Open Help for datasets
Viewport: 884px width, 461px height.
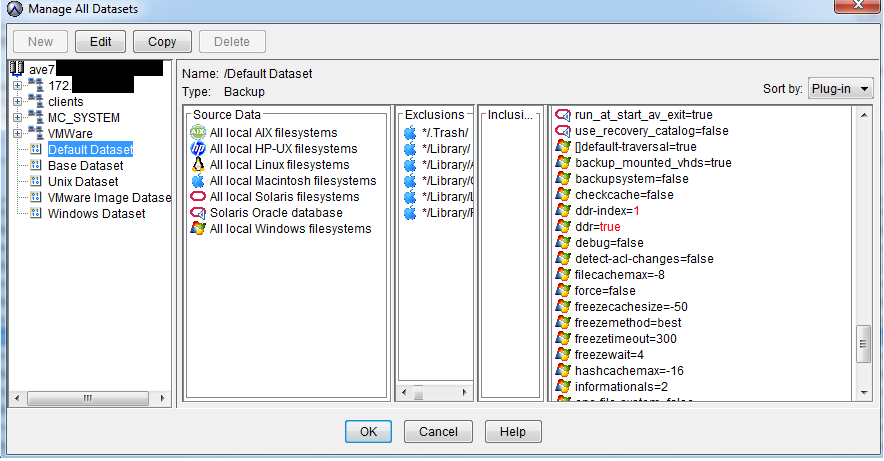click(x=513, y=432)
